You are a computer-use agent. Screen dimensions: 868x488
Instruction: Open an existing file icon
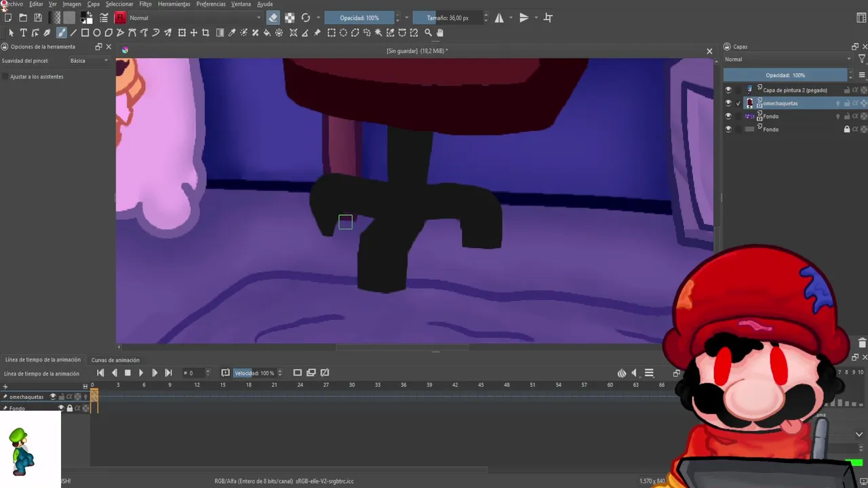point(23,18)
